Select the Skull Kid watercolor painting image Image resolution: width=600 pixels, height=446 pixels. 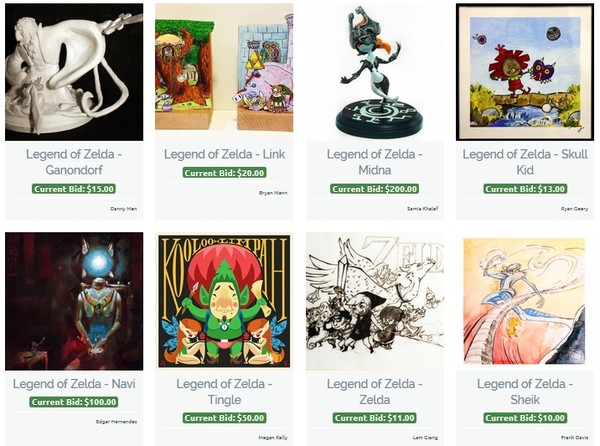click(525, 72)
